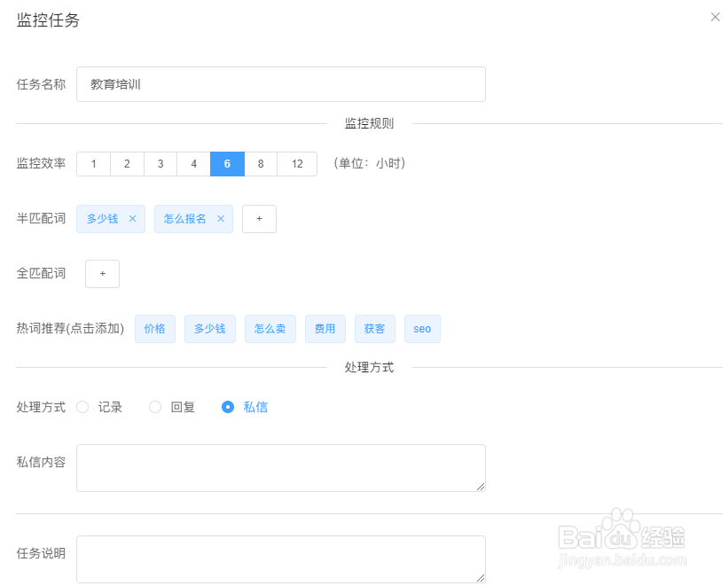The height and width of the screenshot is (586, 728).
Task: Choose the 3 hour interval option
Action: tap(160, 164)
